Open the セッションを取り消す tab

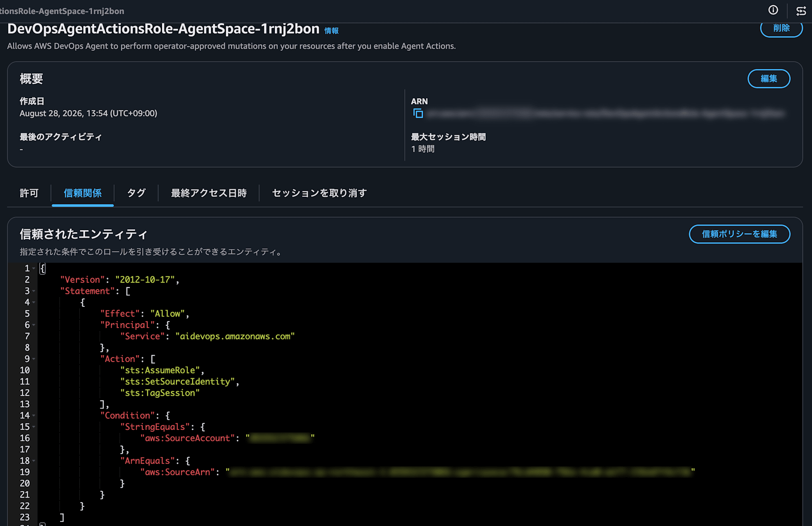coord(319,193)
